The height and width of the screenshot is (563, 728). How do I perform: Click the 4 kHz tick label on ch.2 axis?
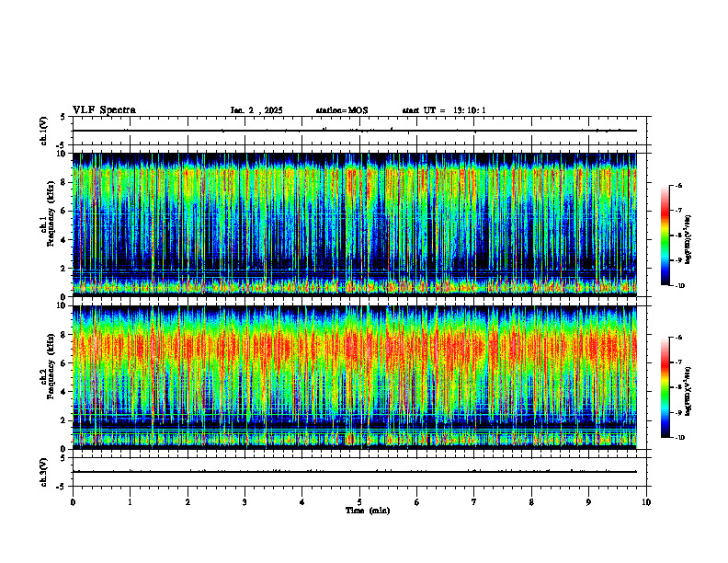pos(64,392)
